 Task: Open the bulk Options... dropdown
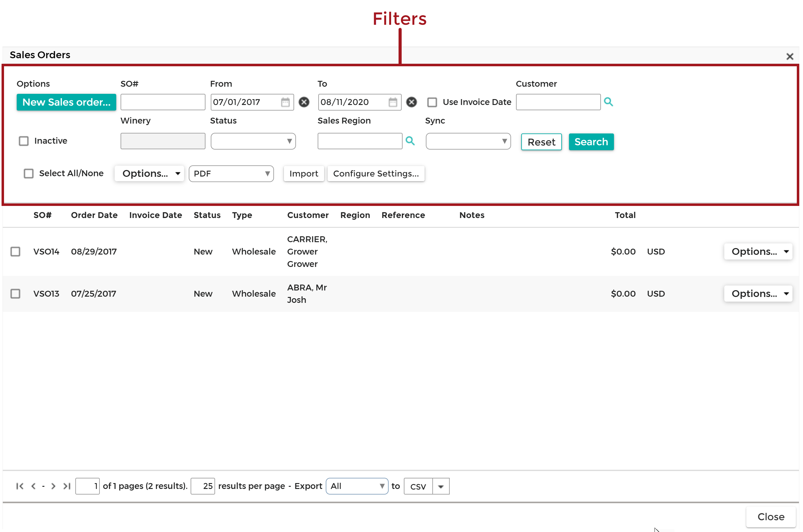[x=150, y=174]
